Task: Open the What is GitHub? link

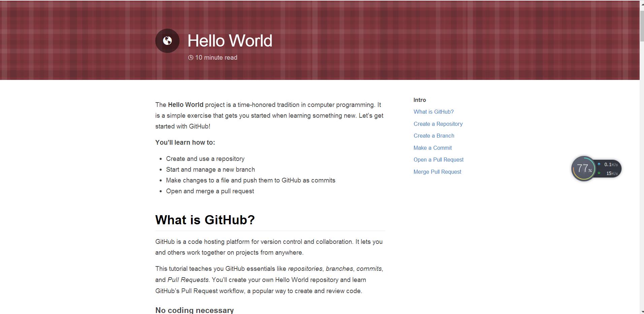Action: pos(433,112)
